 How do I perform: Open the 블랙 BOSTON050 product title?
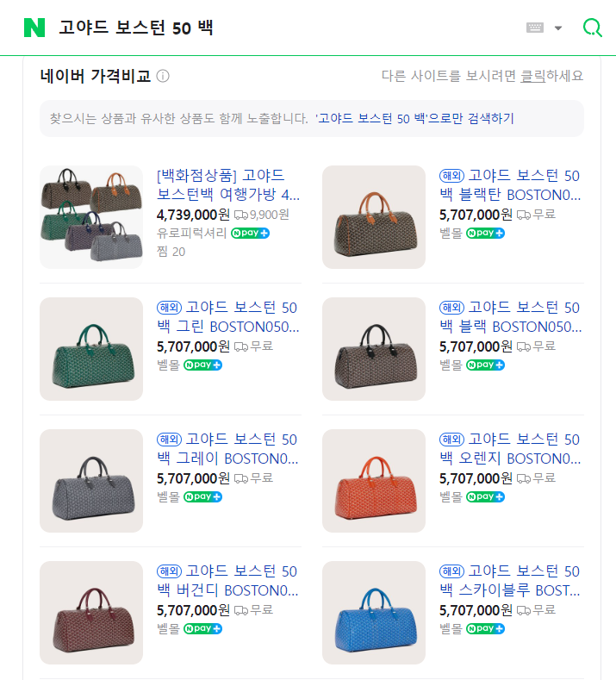pos(510,317)
